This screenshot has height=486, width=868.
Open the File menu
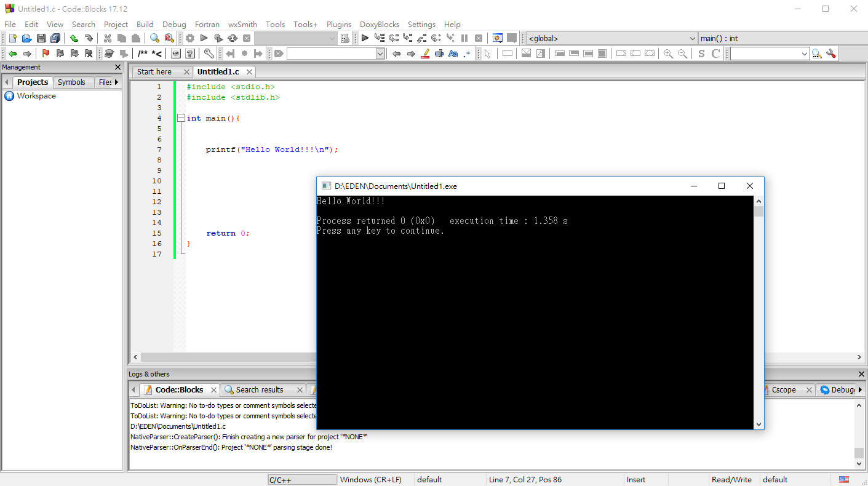coord(10,24)
